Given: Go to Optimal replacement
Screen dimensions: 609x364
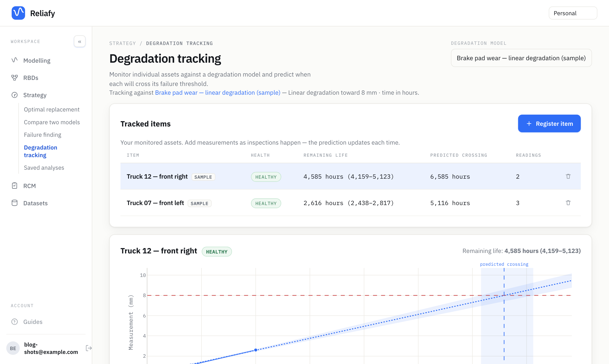Looking at the screenshot, I should point(51,109).
